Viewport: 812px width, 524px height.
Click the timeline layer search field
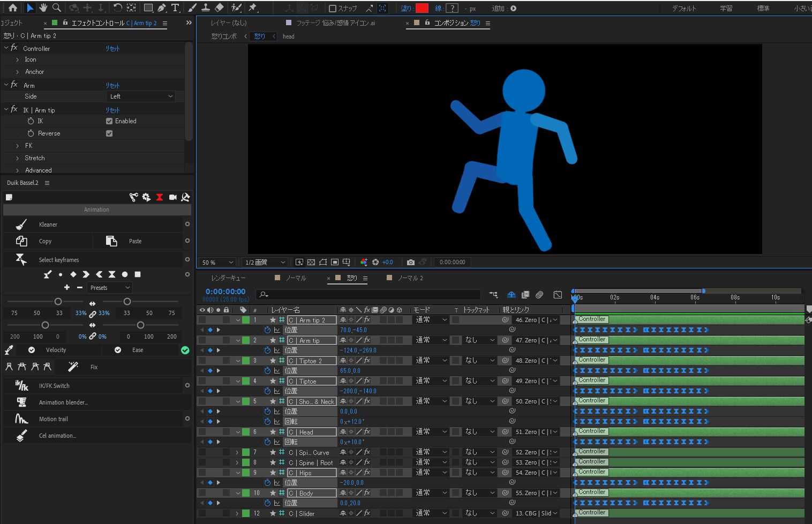[370, 294]
